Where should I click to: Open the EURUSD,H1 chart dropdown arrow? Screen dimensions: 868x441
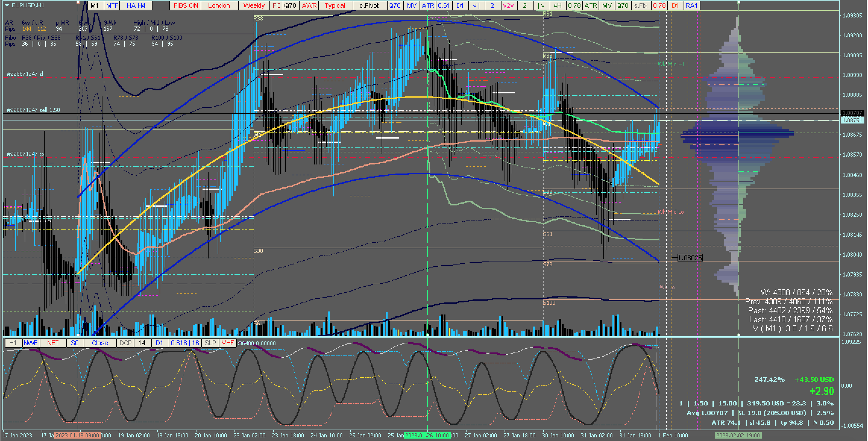point(6,5)
